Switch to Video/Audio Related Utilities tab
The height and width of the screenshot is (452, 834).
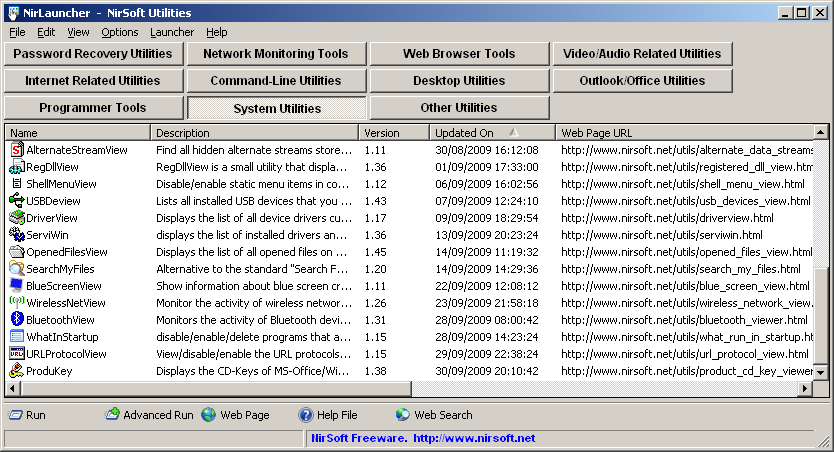coord(642,54)
